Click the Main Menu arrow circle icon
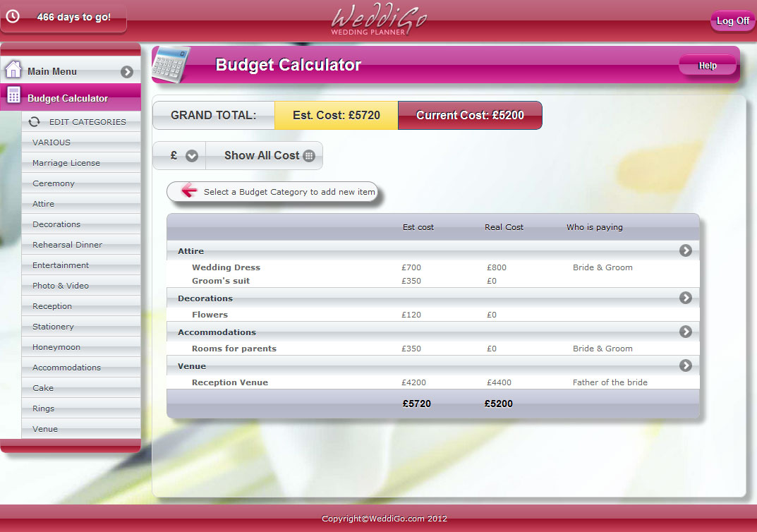This screenshot has height=532, width=757. tap(127, 72)
